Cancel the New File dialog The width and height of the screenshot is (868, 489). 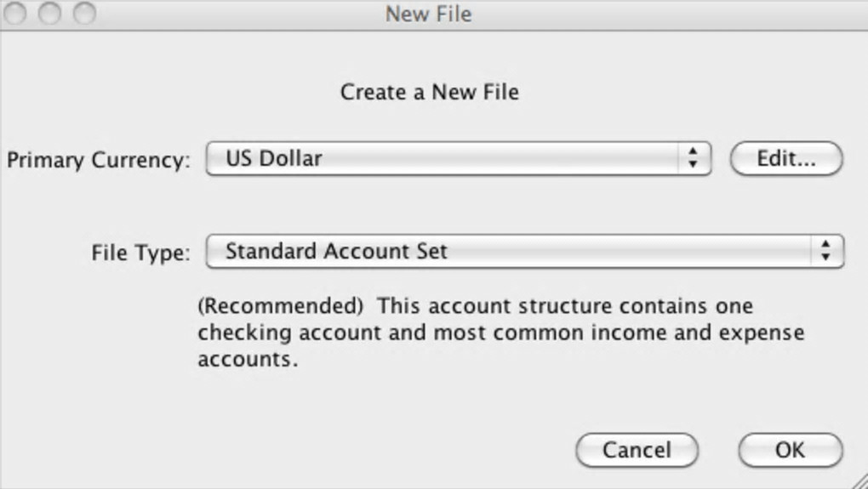click(x=637, y=450)
